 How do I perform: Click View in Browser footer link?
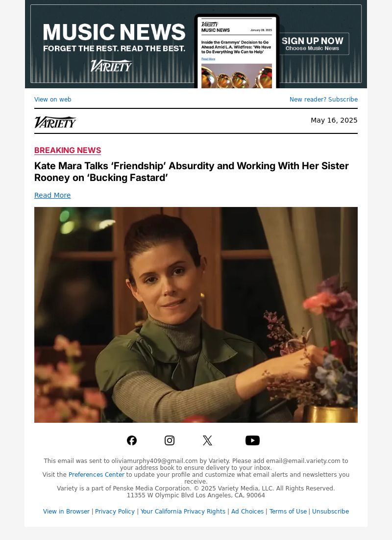tap(66, 512)
